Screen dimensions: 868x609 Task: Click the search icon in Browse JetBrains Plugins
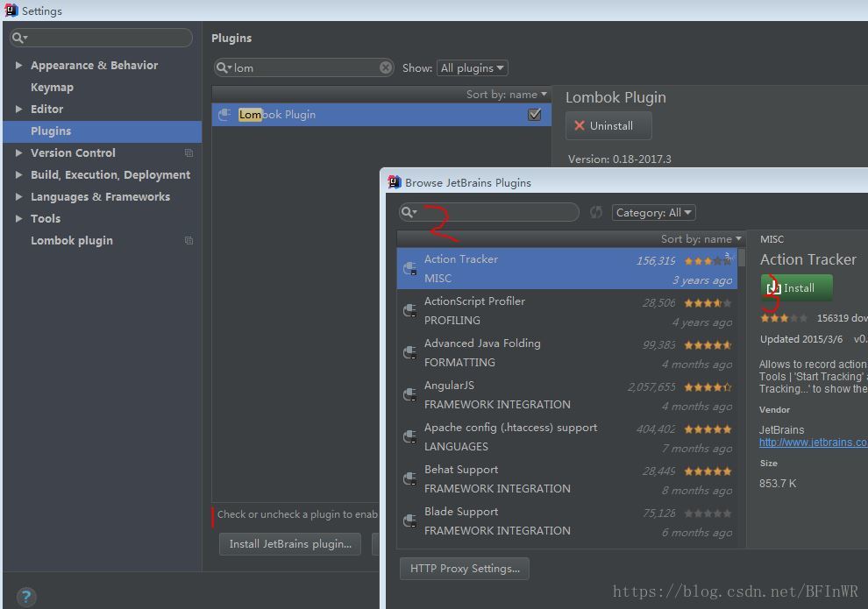coord(407,212)
